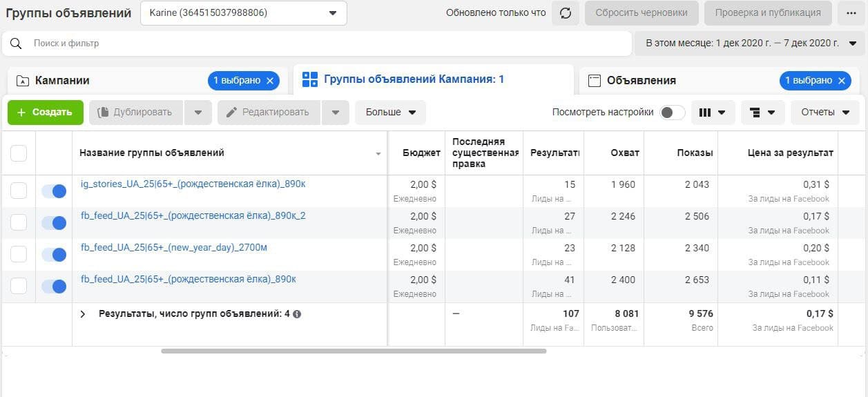
Task: Clear the campaigns selection with X
Action: (x=270, y=81)
